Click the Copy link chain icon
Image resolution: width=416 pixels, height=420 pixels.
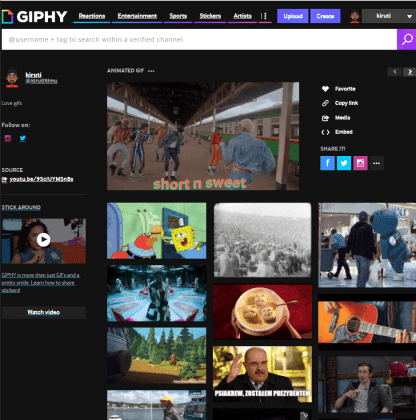[x=325, y=103]
